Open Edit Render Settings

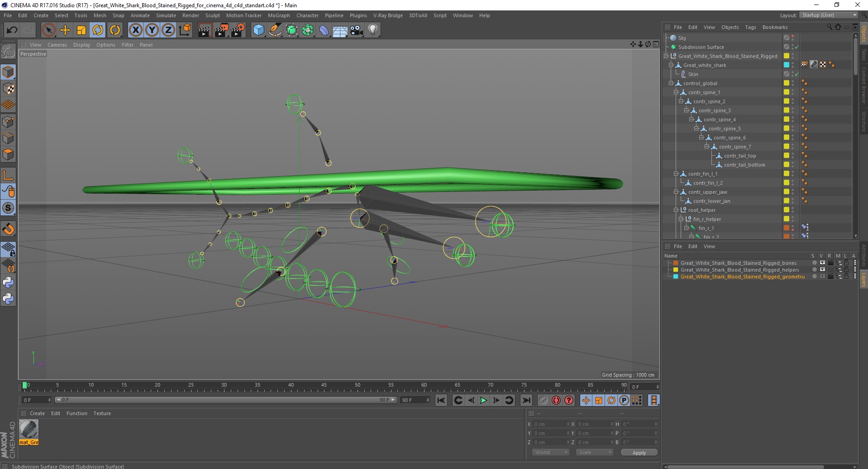(x=238, y=30)
